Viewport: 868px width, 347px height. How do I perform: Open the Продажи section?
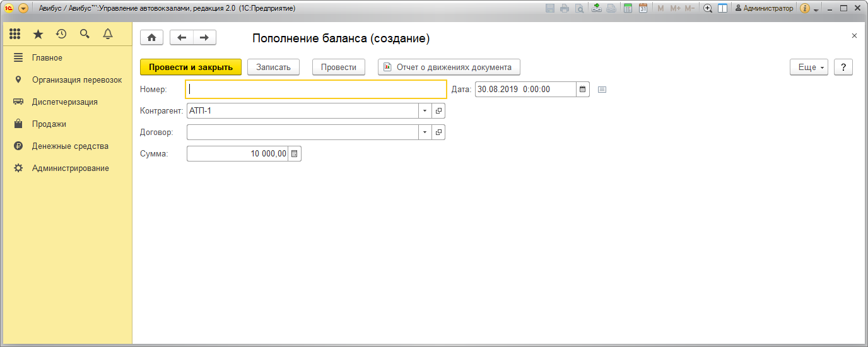[x=49, y=124]
